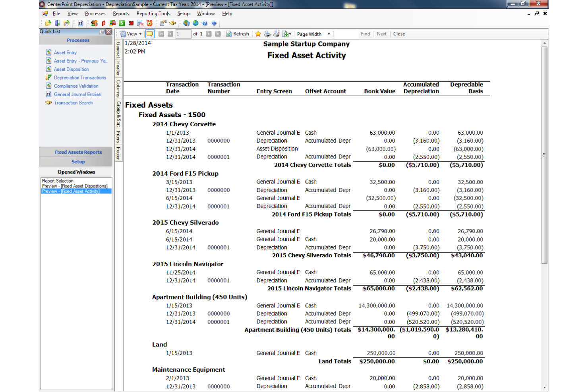Select the star favorites icon in preview toolbar
588x392 pixels.
click(x=258, y=34)
